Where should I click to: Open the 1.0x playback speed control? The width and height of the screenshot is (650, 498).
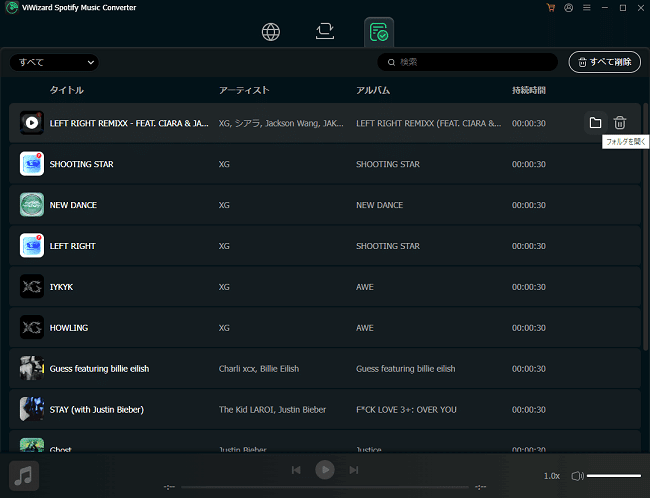point(552,476)
